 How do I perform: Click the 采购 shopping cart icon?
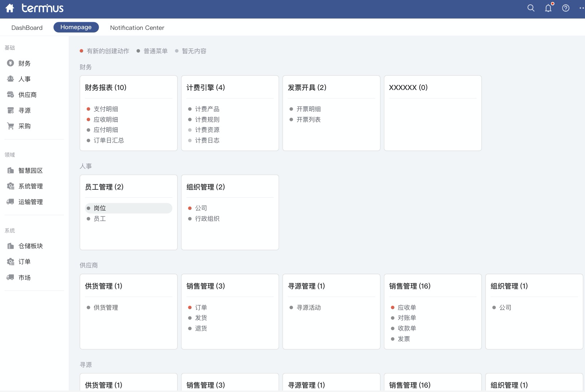11,126
